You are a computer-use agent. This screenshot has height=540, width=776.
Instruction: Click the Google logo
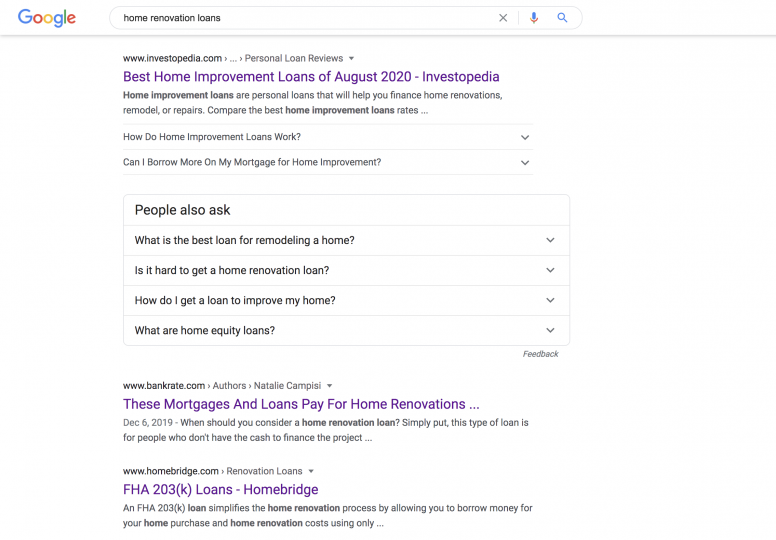(x=46, y=18)
